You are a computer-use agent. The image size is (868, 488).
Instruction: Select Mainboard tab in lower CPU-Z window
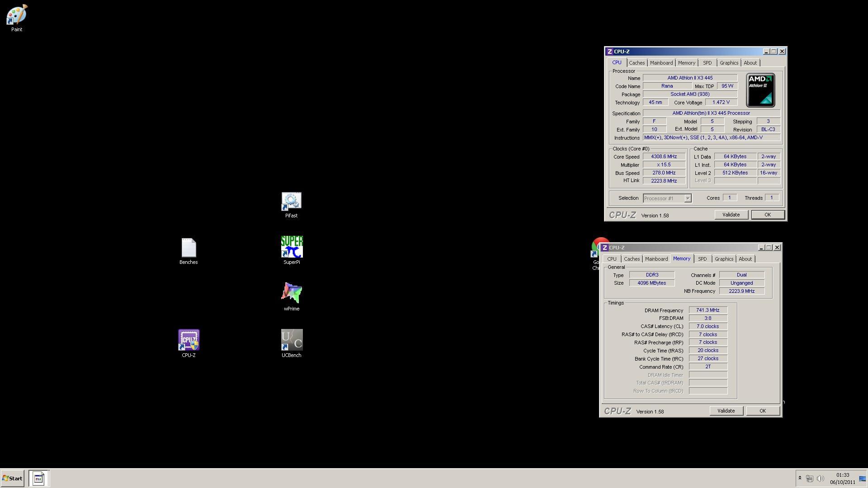tap(656, 259)
